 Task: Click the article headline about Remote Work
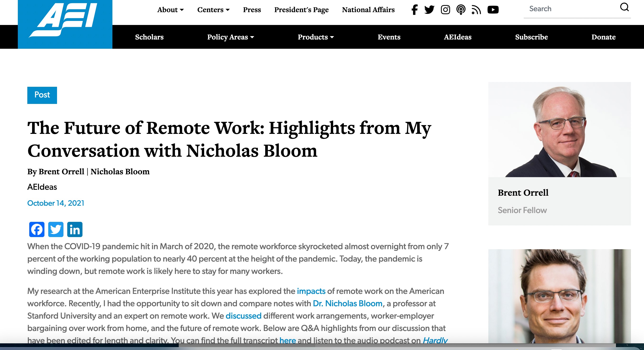[229, 139]
